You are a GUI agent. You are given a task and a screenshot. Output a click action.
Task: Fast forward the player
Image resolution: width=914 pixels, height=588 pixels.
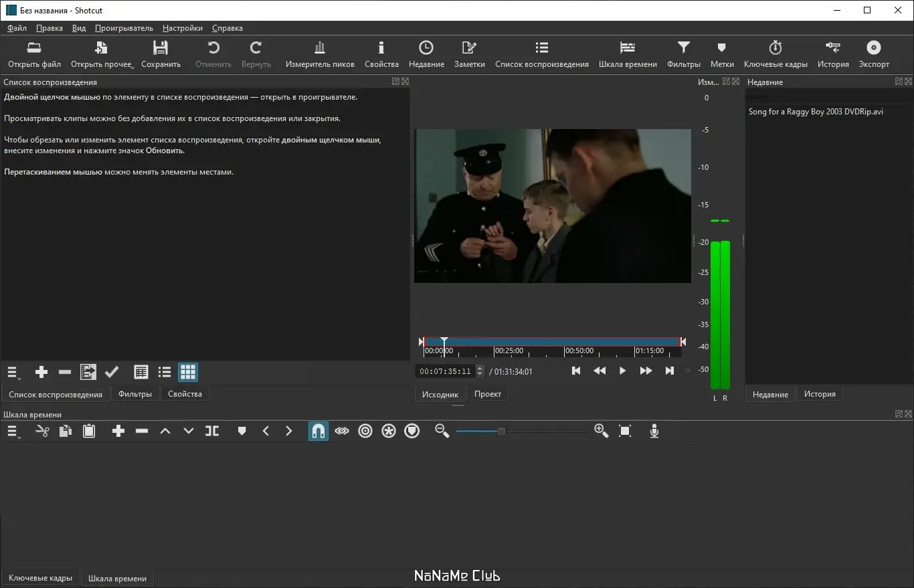pos(646,371)
